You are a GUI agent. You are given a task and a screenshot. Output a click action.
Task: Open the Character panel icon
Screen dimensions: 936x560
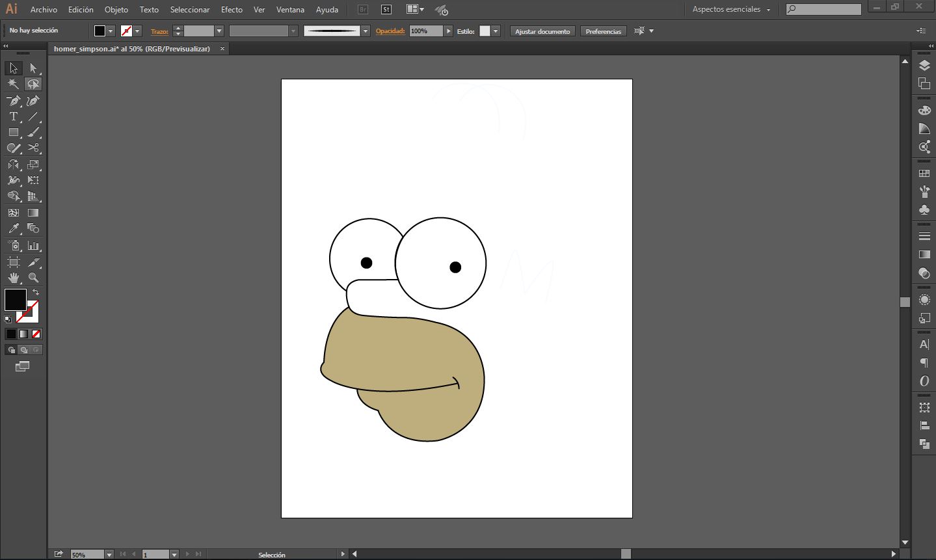pos(924,345)
